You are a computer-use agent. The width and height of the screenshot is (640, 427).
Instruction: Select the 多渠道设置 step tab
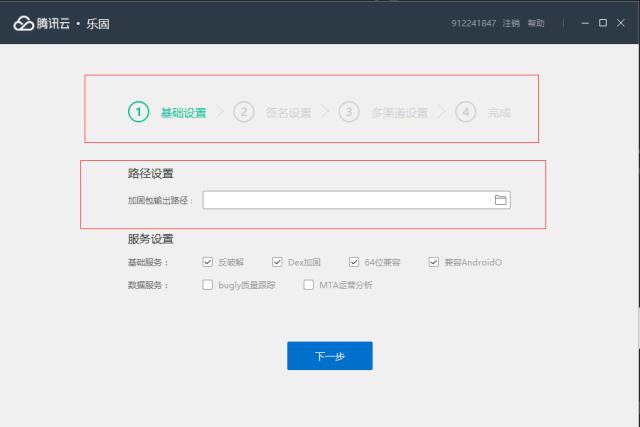tap(400, 113)
